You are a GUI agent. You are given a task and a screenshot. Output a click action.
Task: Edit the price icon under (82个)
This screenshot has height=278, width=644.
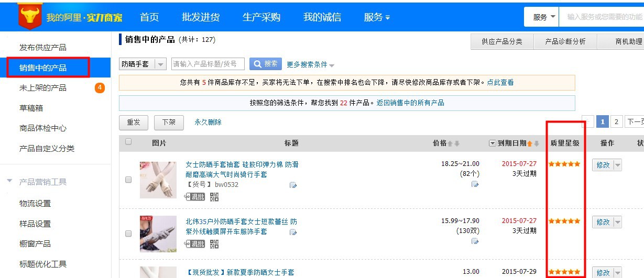pyautogui.click(x=475, y=184)
